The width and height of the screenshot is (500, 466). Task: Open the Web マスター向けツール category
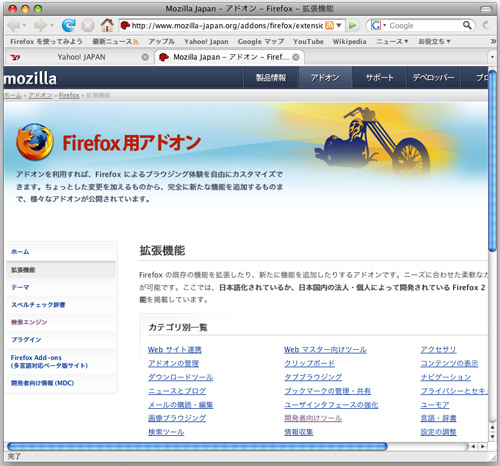(325, 350)
